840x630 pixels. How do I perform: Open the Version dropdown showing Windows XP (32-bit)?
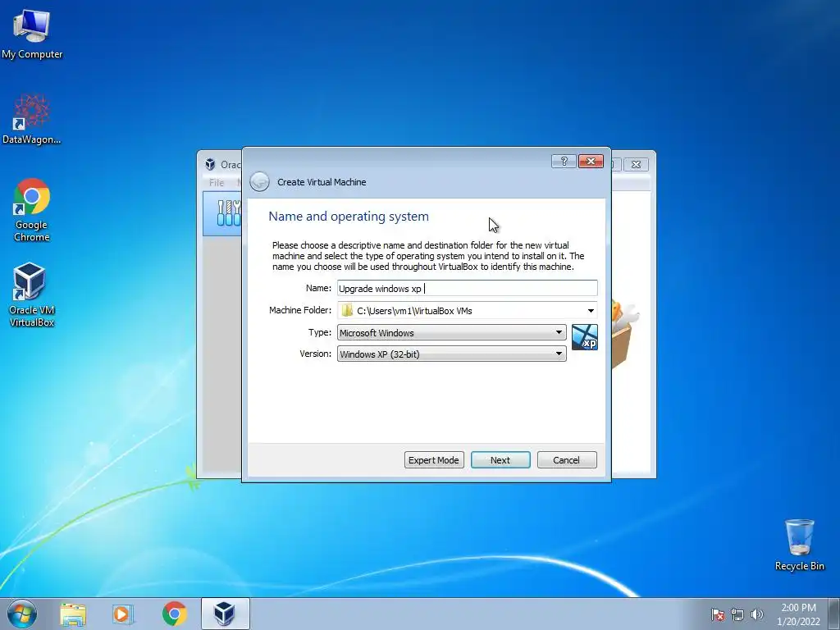click(x=451, y=354)
